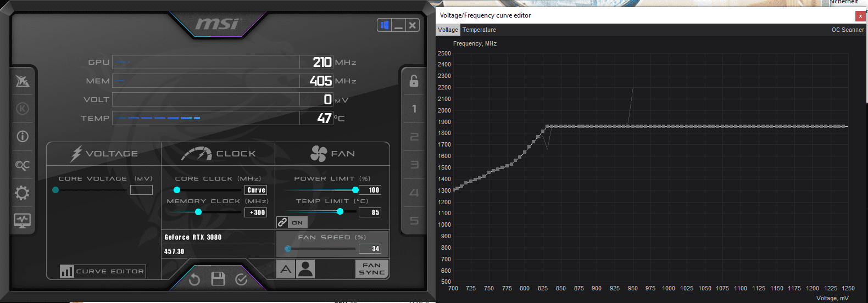Image resolution: width=868 pixels, height=303 pixels.
Task: Click the fan speed slider handle
Action: pyautogui.click(x=288, y=249)
